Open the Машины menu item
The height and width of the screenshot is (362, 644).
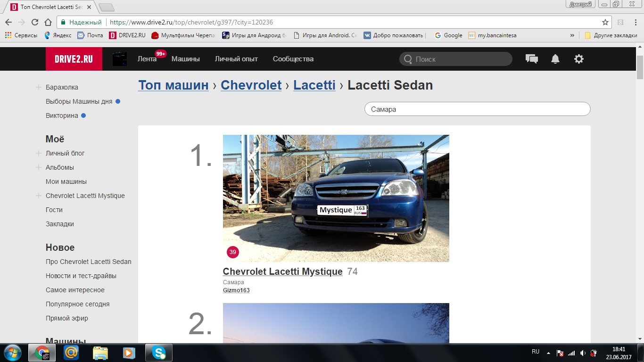pyautogui.click(x=186, y=59)
